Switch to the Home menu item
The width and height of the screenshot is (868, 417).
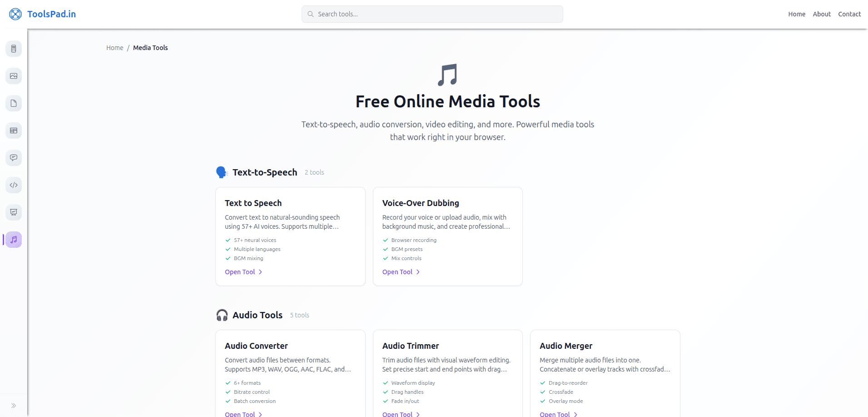click(797, 14)
